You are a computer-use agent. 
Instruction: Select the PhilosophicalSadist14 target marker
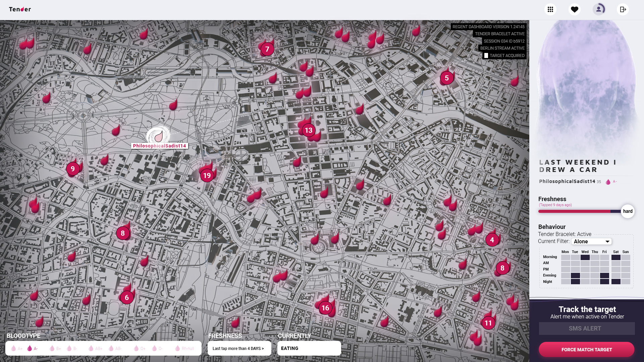[158, 136]
